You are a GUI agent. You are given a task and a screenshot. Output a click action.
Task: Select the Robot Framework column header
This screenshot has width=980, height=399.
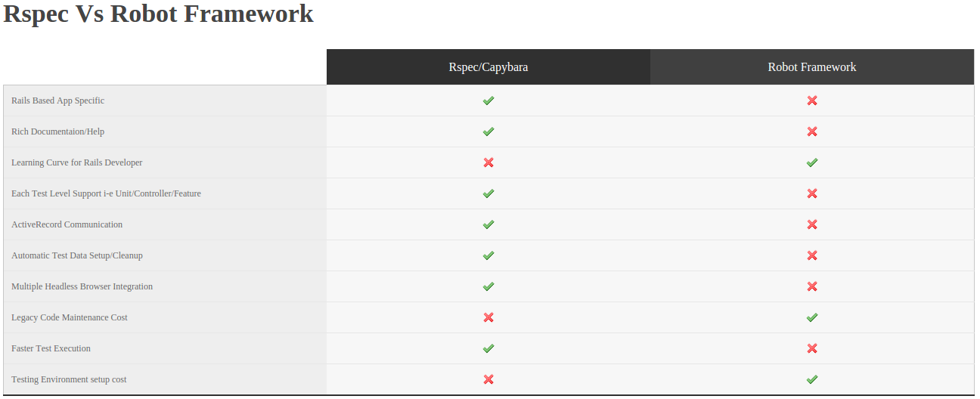click(812, 67)
